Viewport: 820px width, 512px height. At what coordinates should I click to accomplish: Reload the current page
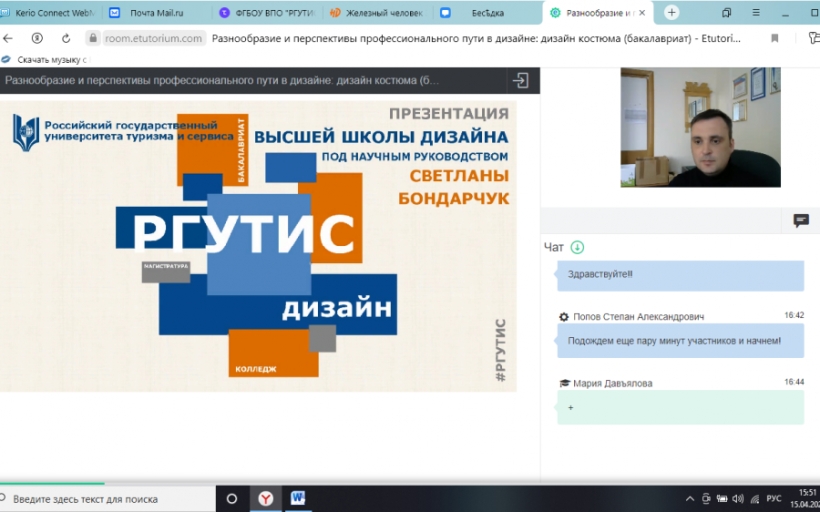[66, 38]
